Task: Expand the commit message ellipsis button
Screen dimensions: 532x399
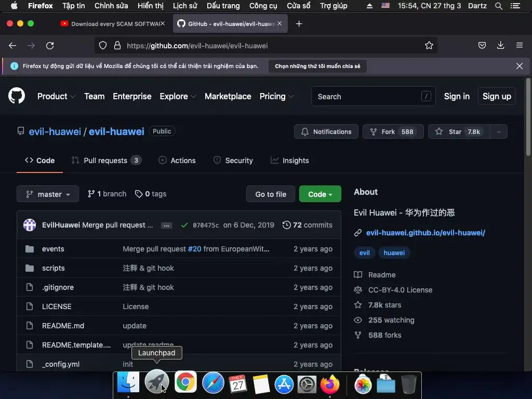Action: tap(166, 225)
